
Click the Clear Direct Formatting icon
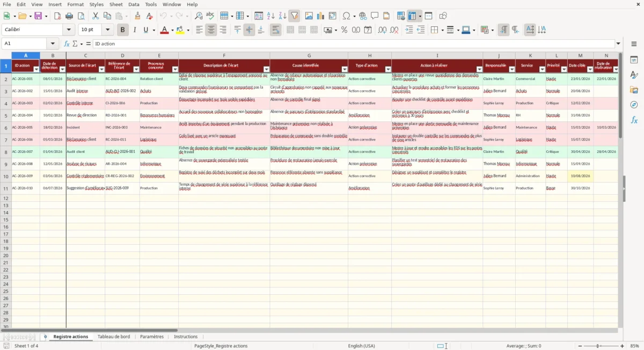click(x=150, y=16)
